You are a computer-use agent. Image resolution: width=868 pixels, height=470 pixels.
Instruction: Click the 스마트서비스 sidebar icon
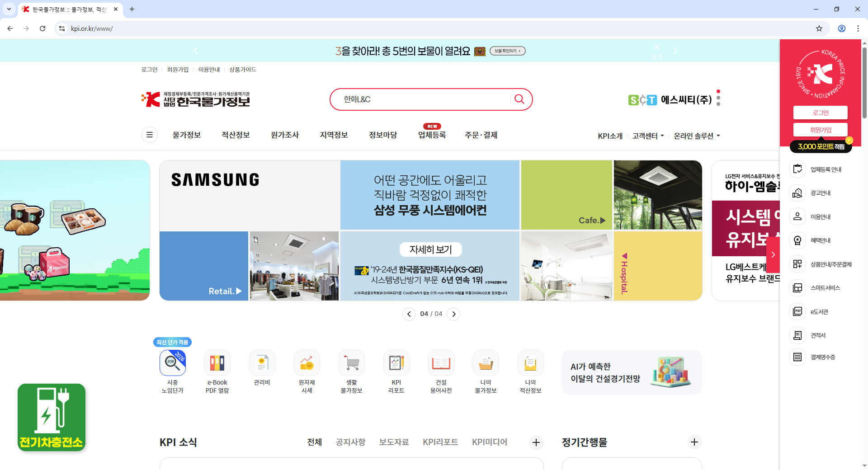coord(797,288)
